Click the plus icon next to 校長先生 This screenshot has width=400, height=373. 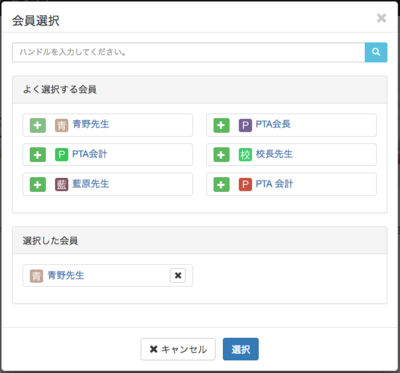221,155
